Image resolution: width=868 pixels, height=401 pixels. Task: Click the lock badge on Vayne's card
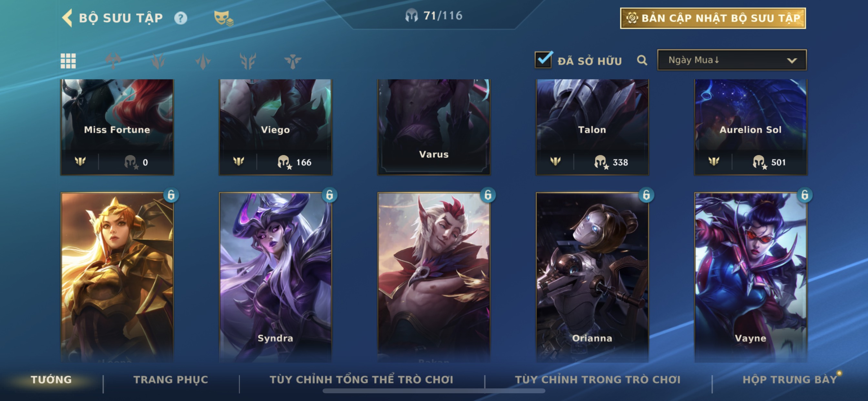coord(804,195)
